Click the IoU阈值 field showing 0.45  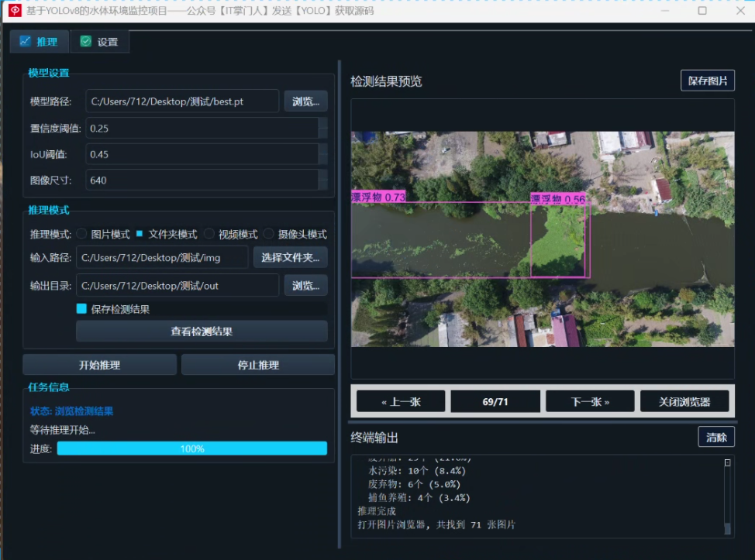pos(202,154)
